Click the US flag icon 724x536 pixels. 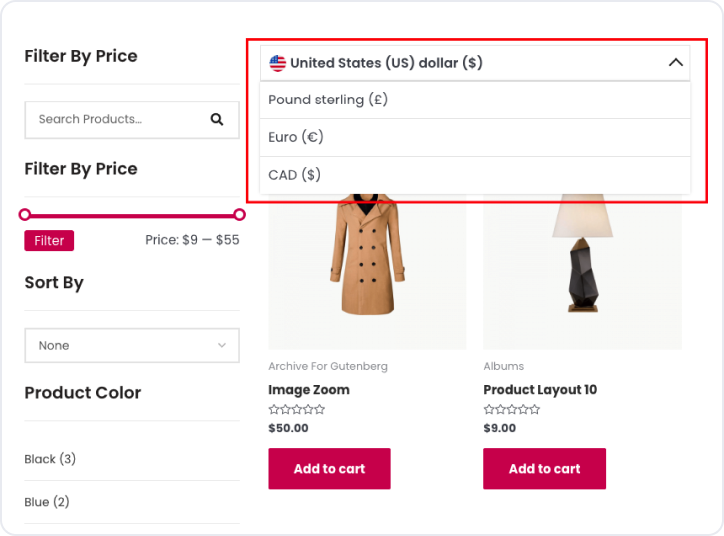click(278, 63)
